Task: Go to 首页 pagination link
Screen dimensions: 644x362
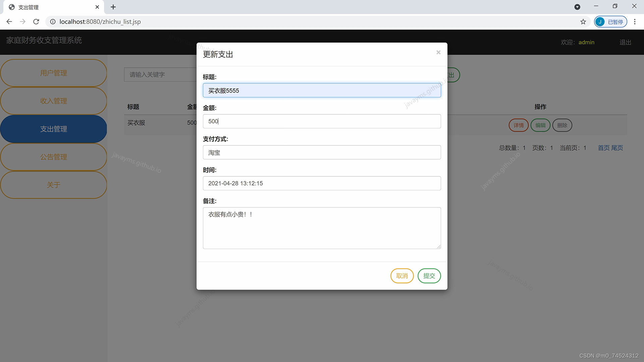Action: coord(604,148)
